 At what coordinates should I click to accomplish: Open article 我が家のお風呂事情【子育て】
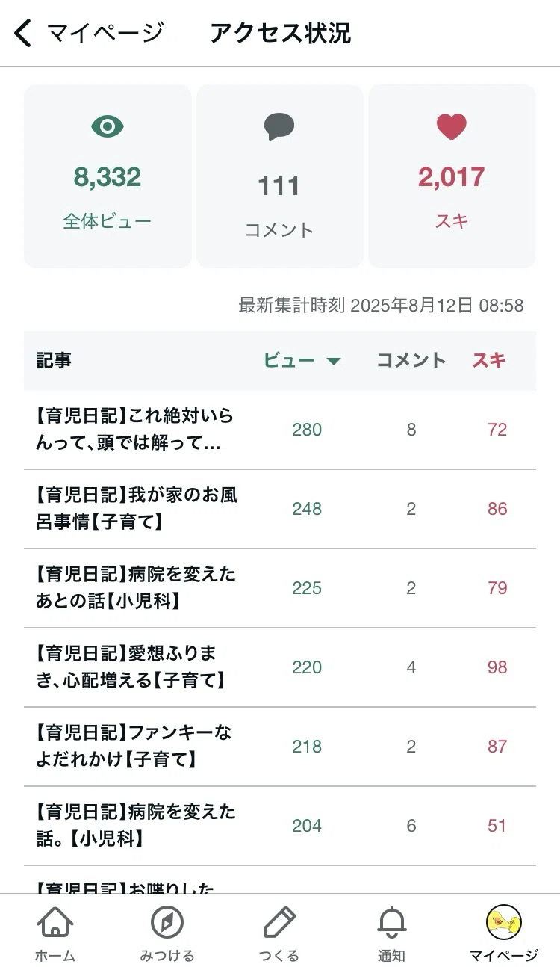click(279, 509)
